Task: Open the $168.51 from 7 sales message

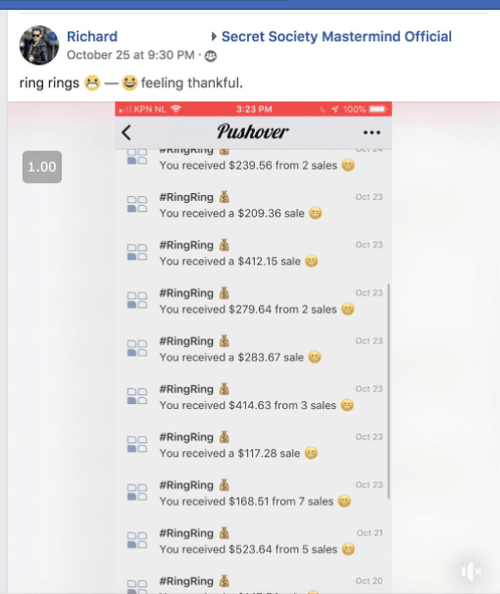Action: [x=254, y=493]
